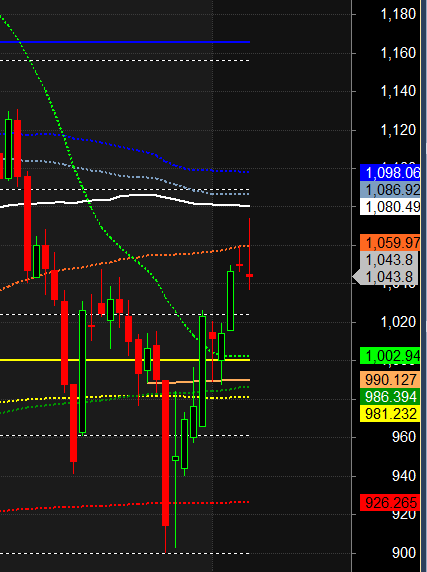The image size is (427, 572).
Task: Click the dark green 986.394 price label
Action: coord(390,397)
